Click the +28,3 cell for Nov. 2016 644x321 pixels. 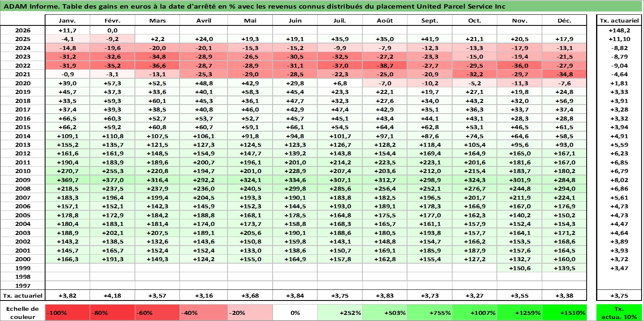519,118
